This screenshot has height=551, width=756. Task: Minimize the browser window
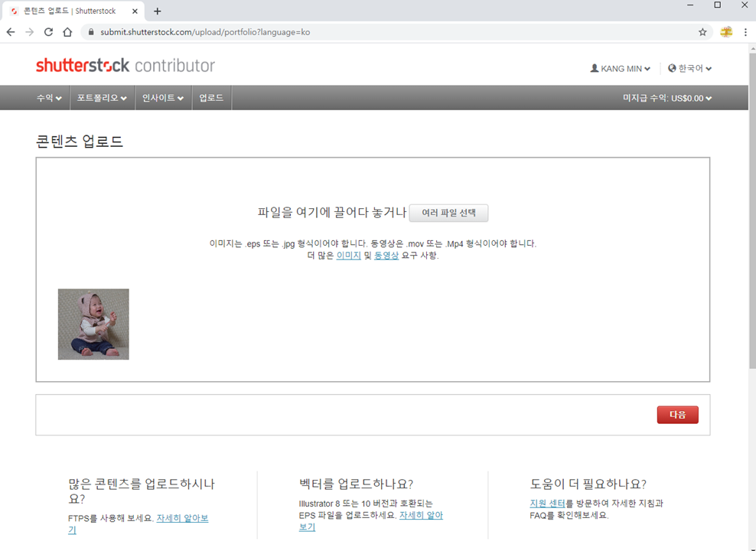(x=690, y=5)
